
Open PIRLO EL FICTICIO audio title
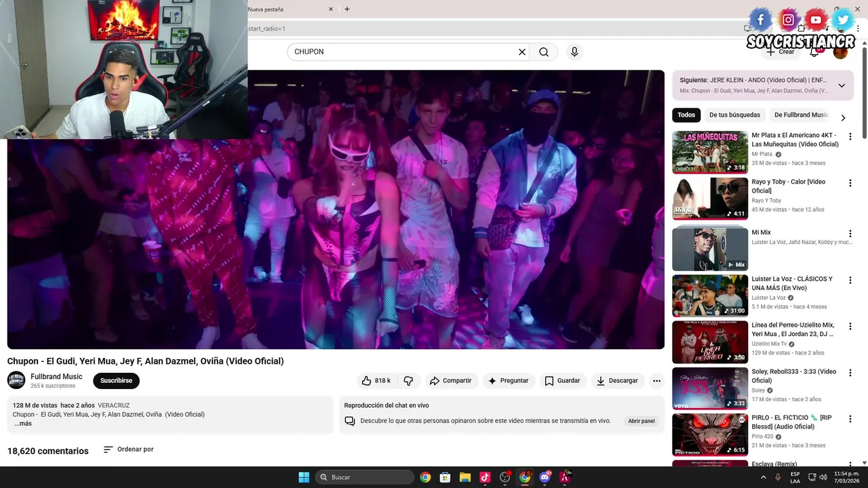[791, 422]
